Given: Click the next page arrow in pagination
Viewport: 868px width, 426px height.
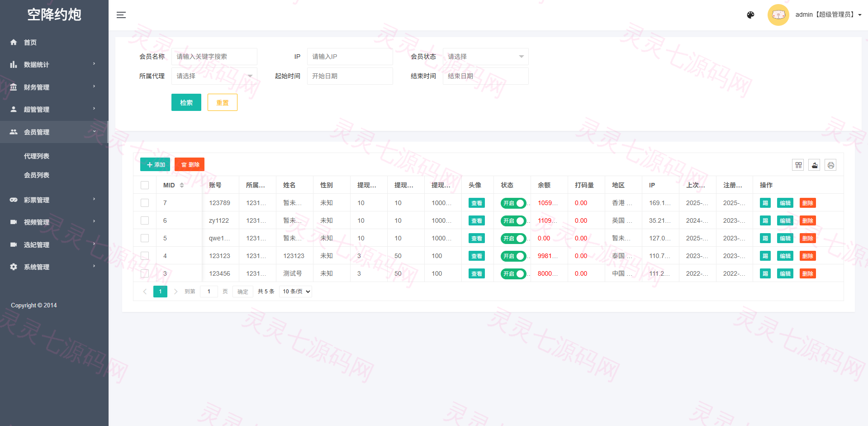Looking at the screenshot, I should coord(175,292).
